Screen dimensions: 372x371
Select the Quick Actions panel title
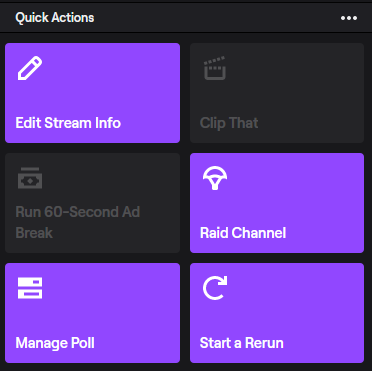click(55, 18)
